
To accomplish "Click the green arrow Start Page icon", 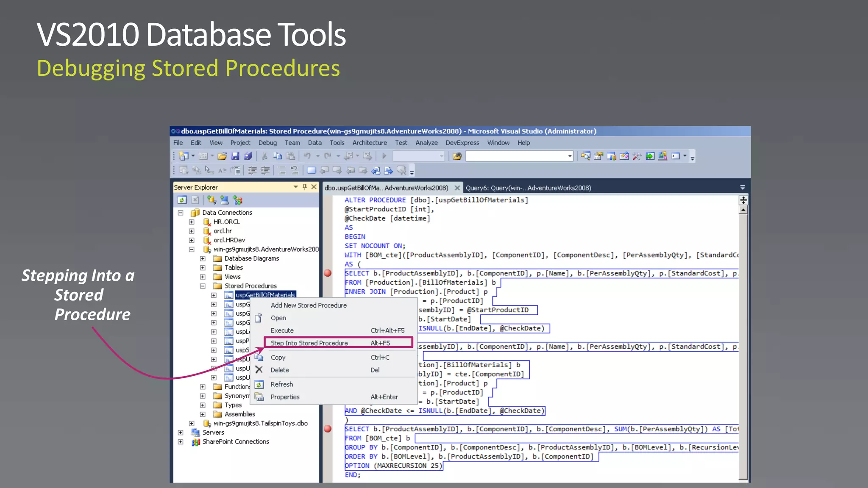I will 650,156.
